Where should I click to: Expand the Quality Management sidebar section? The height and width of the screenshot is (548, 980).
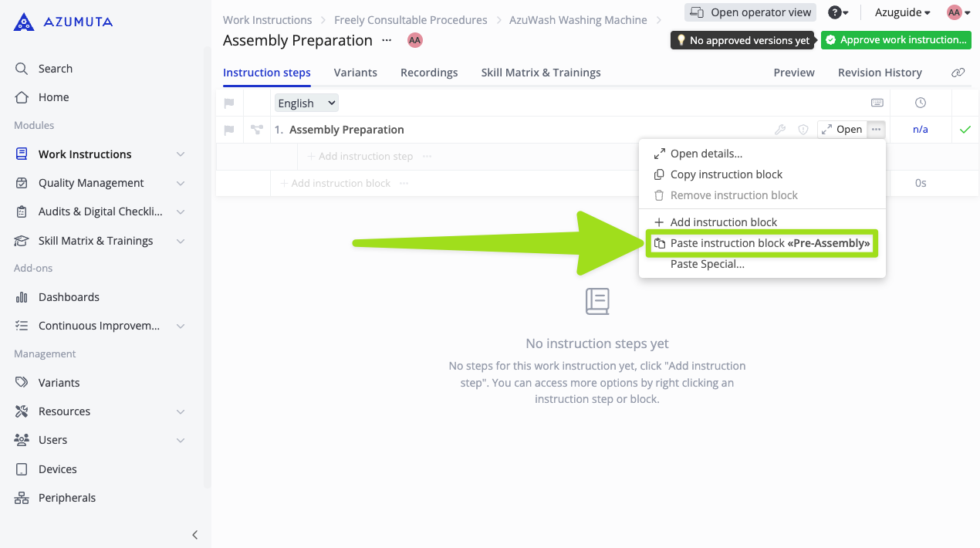click(x=180, y=183)
